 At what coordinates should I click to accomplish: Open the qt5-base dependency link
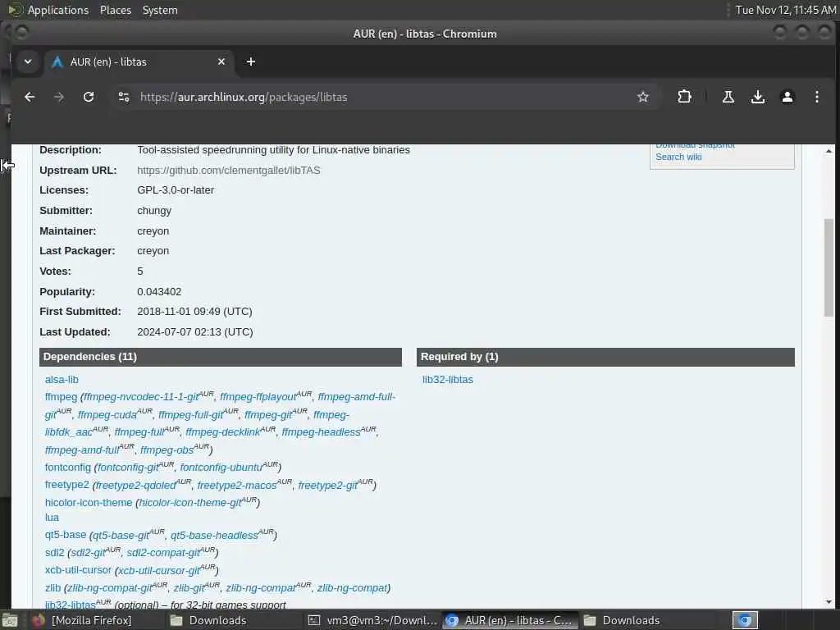(66, 535)
